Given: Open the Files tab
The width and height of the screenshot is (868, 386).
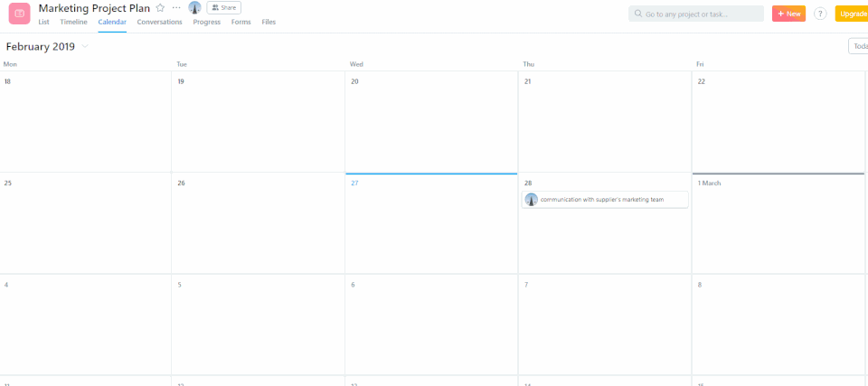Looking at the screenshot, I should point(269,23).
